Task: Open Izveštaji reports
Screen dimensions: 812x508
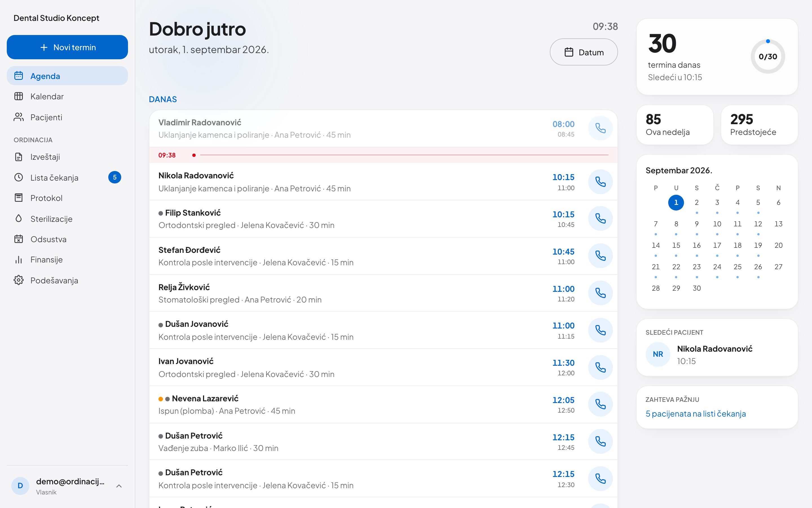Action: [67, 157]
